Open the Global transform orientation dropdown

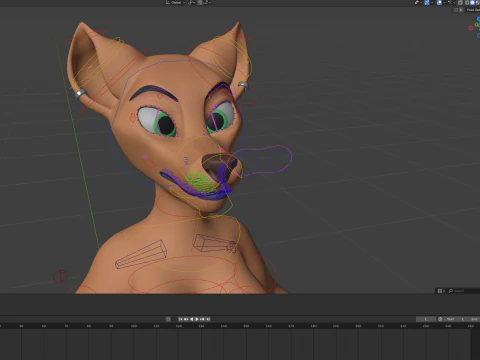click(175, 2)
